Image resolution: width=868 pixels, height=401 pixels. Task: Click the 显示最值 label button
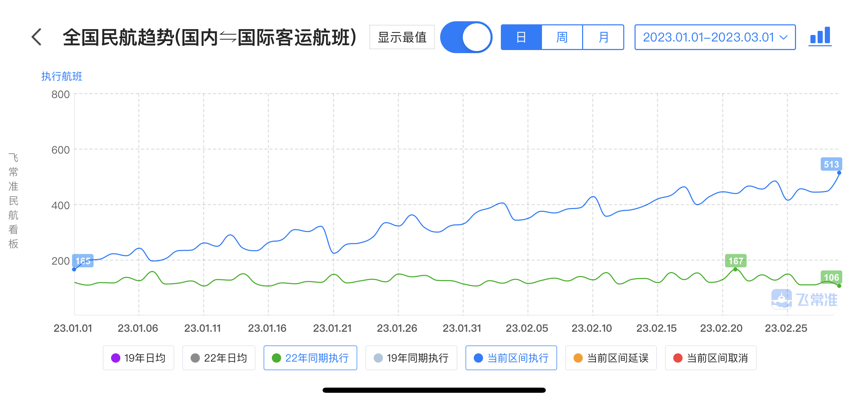pyautogui.click(x=402, y=37)
